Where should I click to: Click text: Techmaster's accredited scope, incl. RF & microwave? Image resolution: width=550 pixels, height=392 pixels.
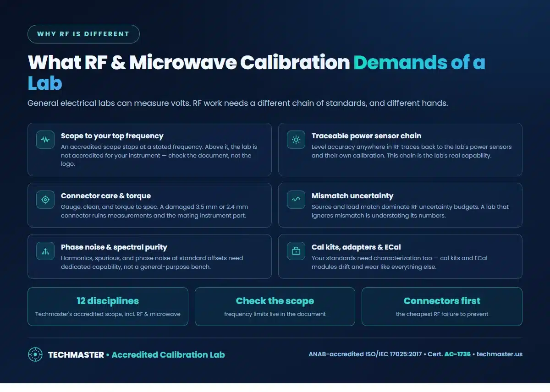108,314
